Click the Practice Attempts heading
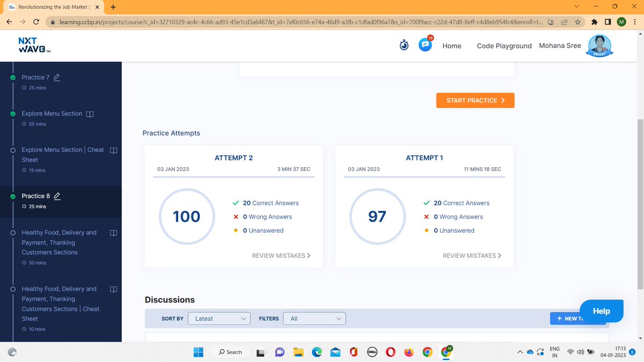Viewport: 644px width, 362px height. (171, 133)
